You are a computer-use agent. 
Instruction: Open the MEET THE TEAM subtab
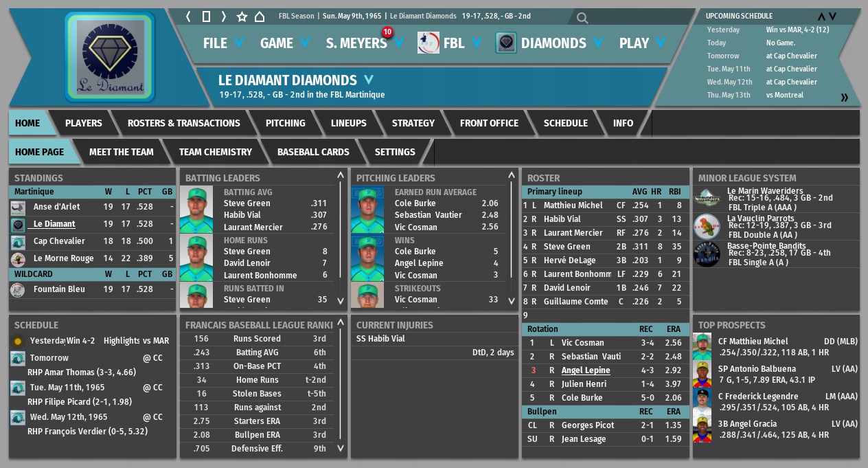tap(122, 152)
